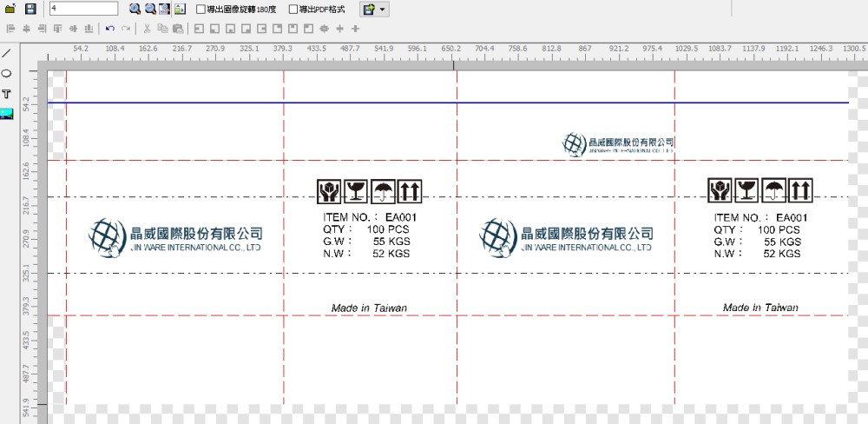Viewport: 868px width, 424px height.
Task: Click the paste clipboard icon
Action: [x=178, y=29]
